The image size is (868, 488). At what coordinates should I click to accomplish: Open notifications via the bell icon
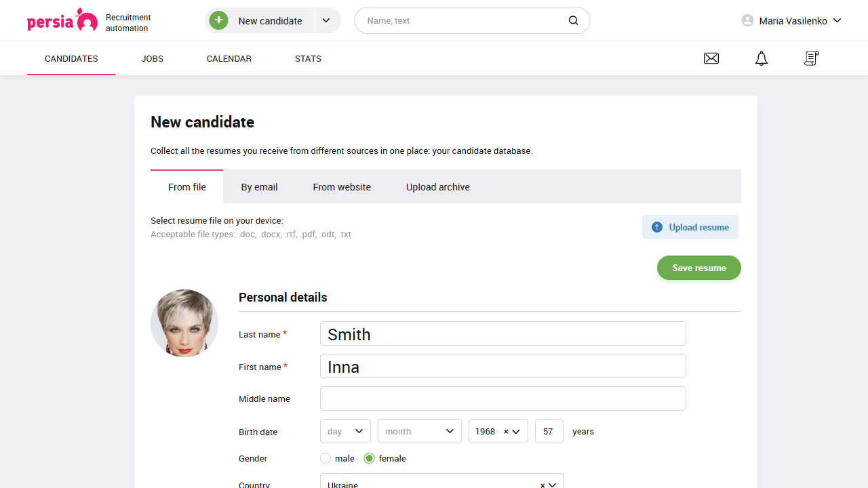coord(761,58)
